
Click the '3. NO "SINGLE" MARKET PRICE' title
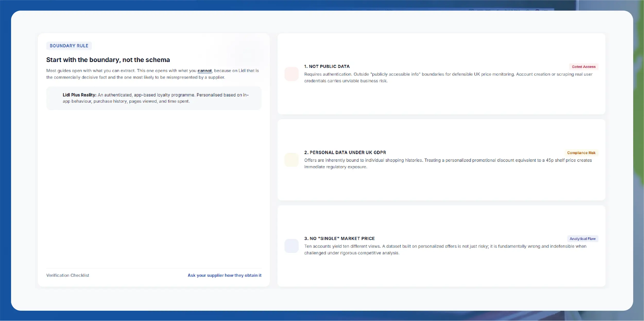[x=339, y=238]
